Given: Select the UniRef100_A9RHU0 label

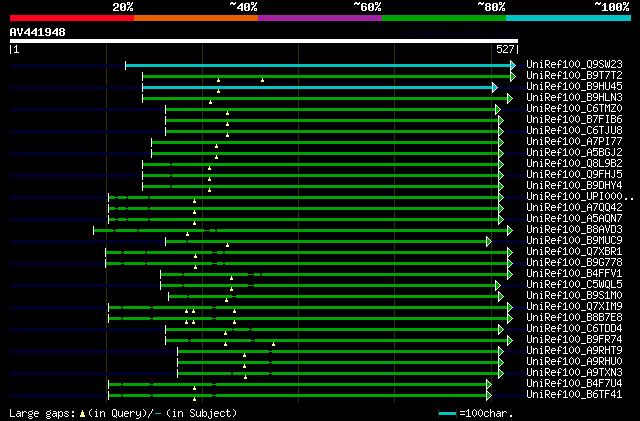Looking at the screenshot, I should [x=574, y=362].
